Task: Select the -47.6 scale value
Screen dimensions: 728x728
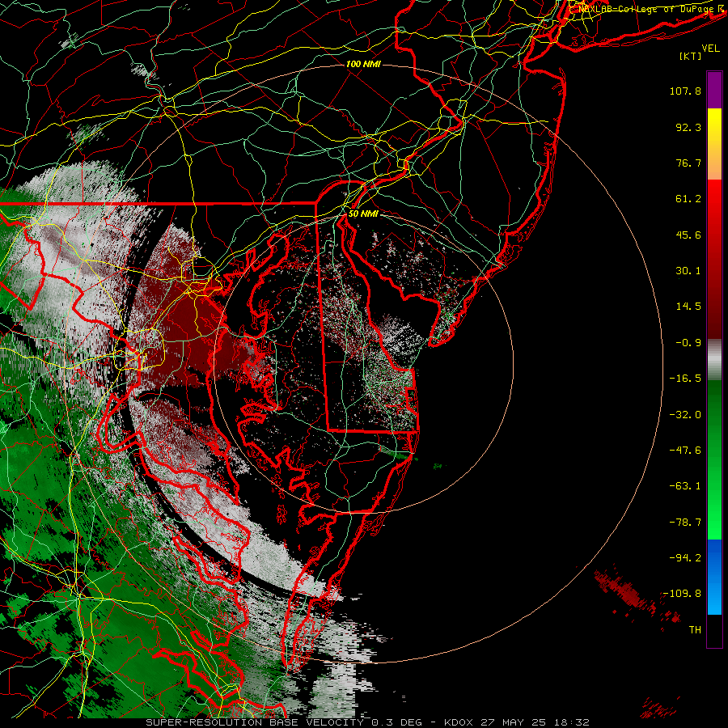Action: pyautogui.click(x=685, y=451)
